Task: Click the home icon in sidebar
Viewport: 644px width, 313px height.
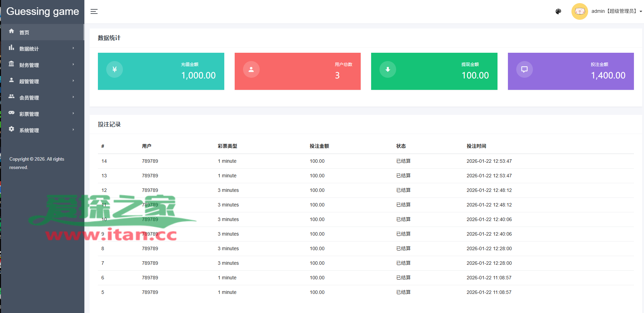Action: [11, 31]
